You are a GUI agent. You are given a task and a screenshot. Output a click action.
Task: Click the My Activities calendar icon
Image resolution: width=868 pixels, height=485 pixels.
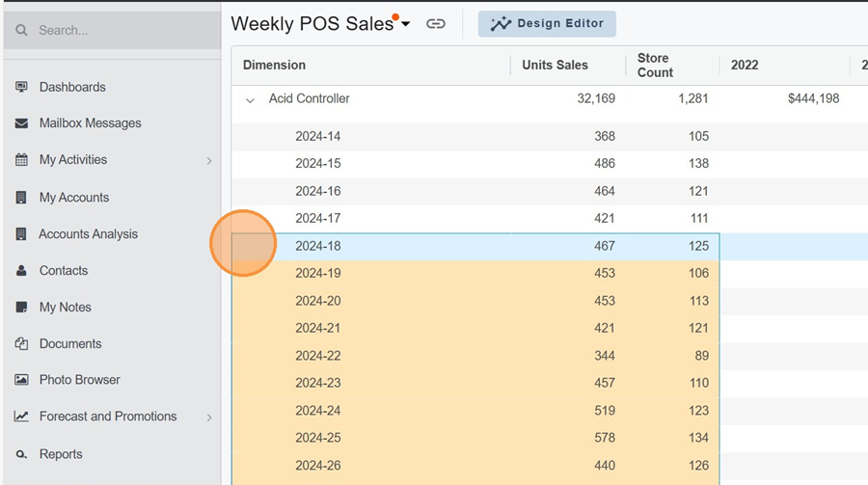pyautogui.click(x=21, y=160)
